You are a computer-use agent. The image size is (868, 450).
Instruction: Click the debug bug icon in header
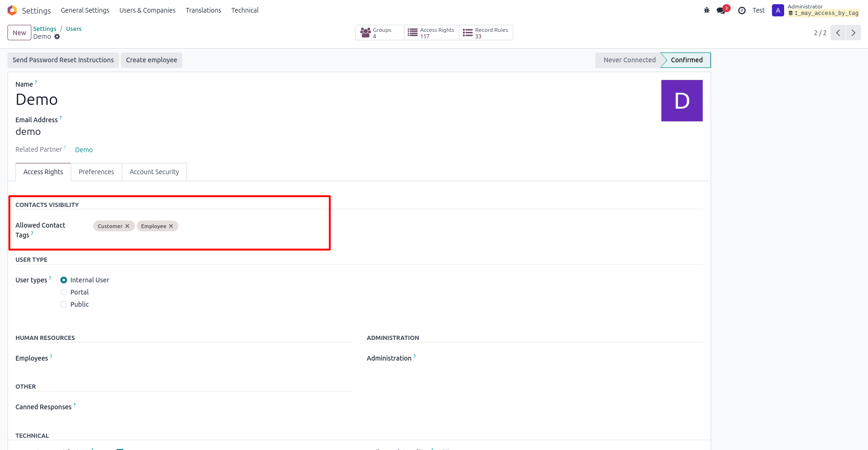[706, 10]
